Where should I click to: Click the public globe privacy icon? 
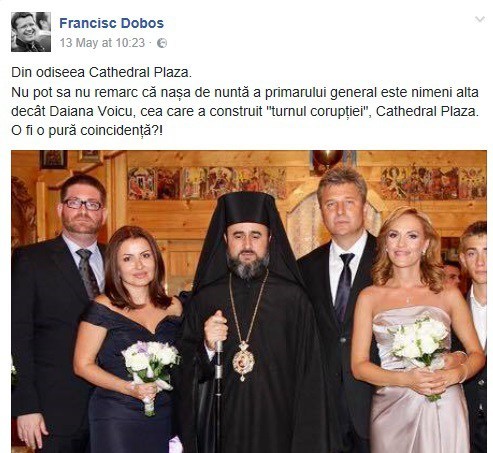tap(162, 43)
